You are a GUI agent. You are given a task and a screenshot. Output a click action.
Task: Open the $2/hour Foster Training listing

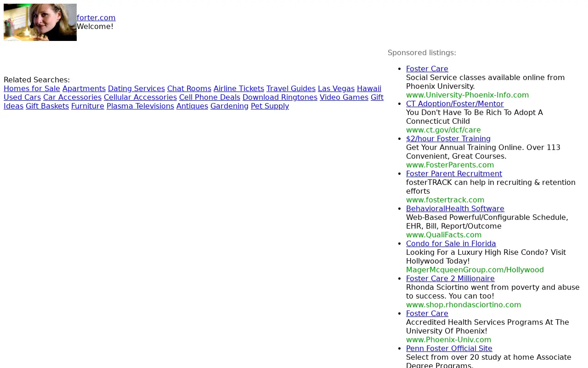448,139
